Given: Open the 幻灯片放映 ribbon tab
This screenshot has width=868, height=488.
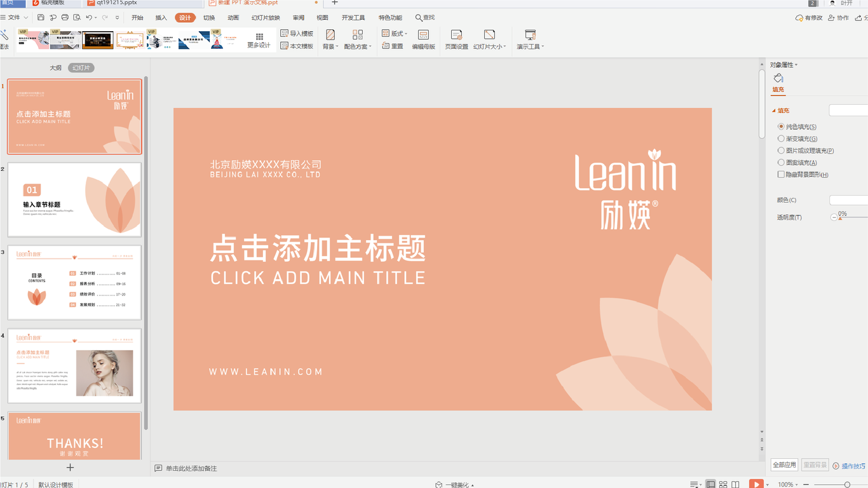Looking at the screenshot, I should coord(266,18).
